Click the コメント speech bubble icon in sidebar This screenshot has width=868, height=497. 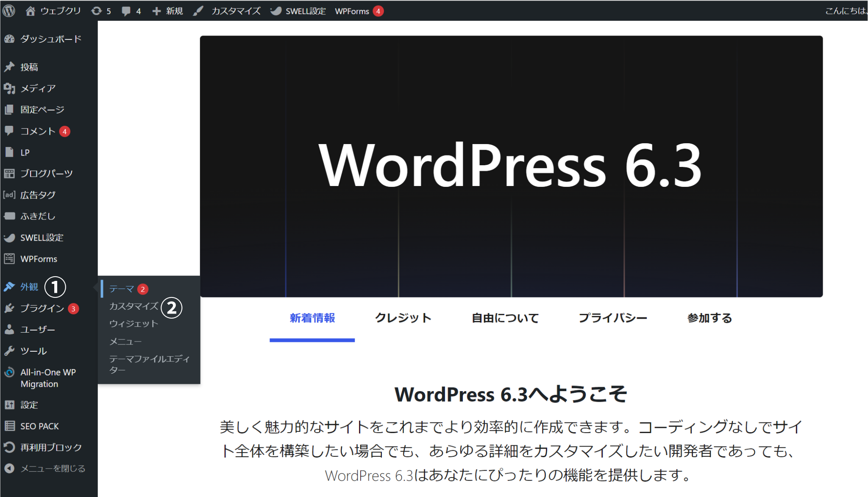(9, 131)
